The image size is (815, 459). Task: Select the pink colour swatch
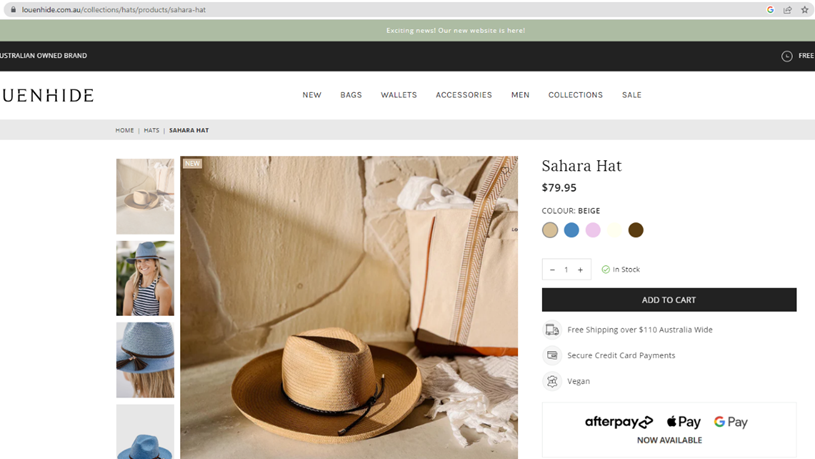593,230
